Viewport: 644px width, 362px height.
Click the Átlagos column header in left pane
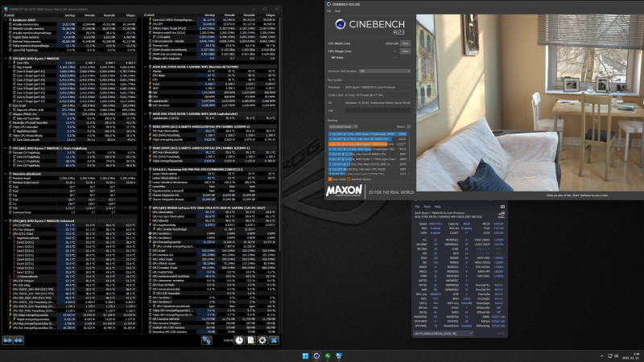(x=130, y=15)
